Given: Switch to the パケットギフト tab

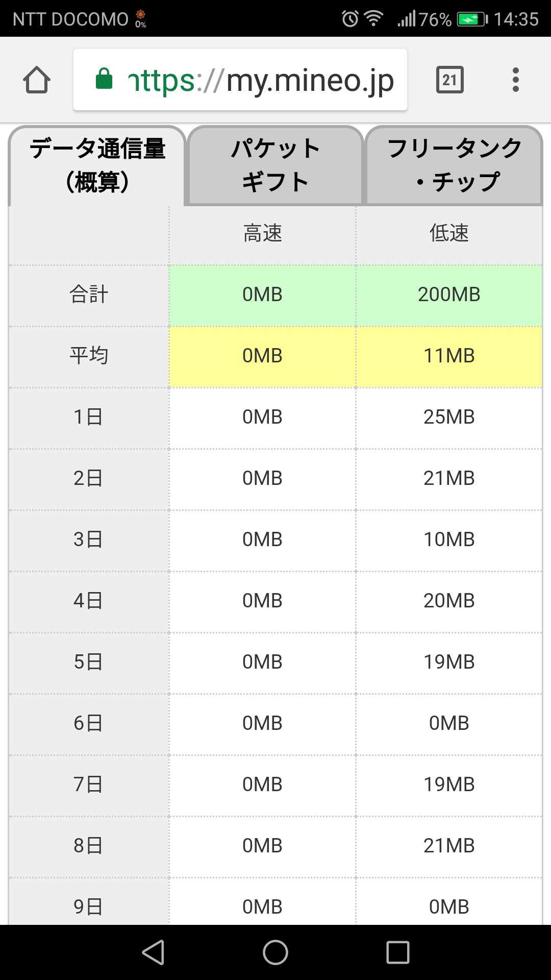Looking at the screenshot, I should click(275, 165).
